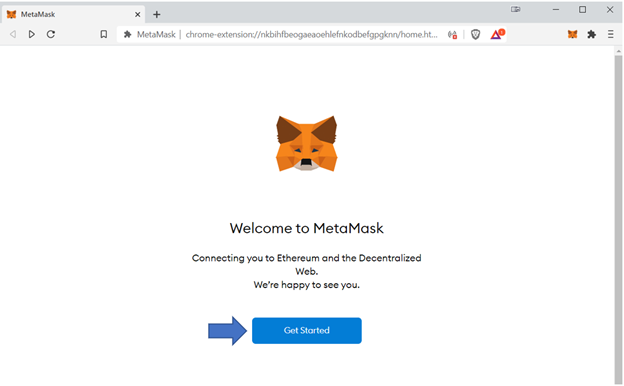Open a new tab with plus button
624x386 pixels.
tap(157, 14)
